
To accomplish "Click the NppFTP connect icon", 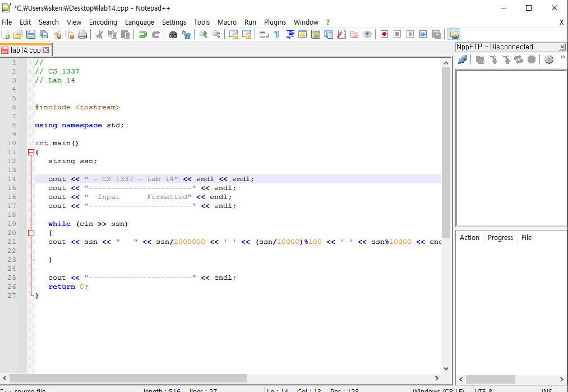I will [x=463, y=59].
